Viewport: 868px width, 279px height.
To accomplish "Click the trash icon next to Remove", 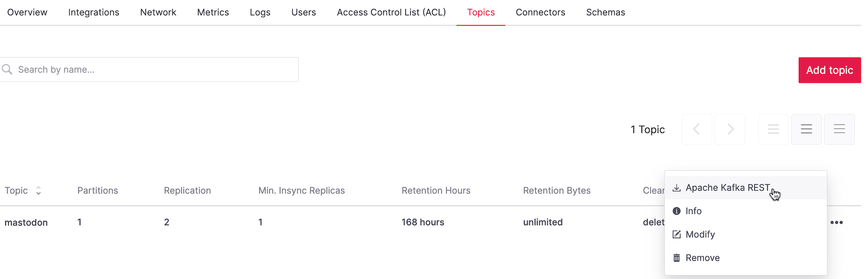I will pos(677,257).
